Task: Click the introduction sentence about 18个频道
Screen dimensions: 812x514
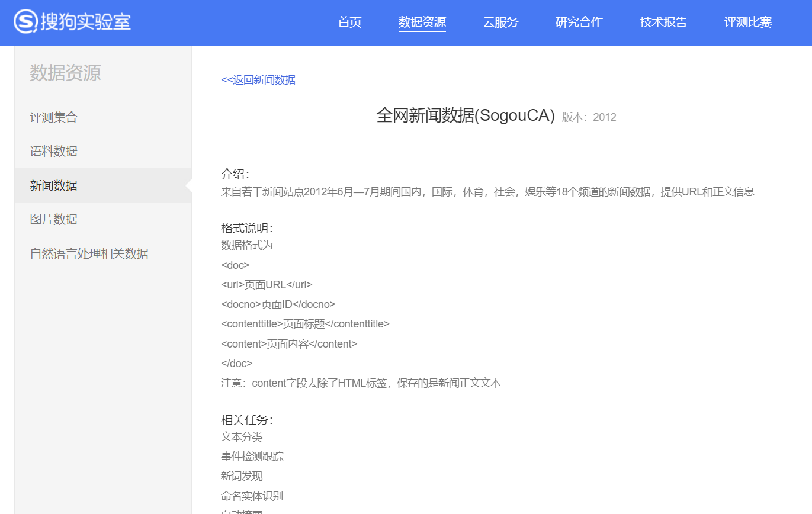Action: tap(487, 192)
